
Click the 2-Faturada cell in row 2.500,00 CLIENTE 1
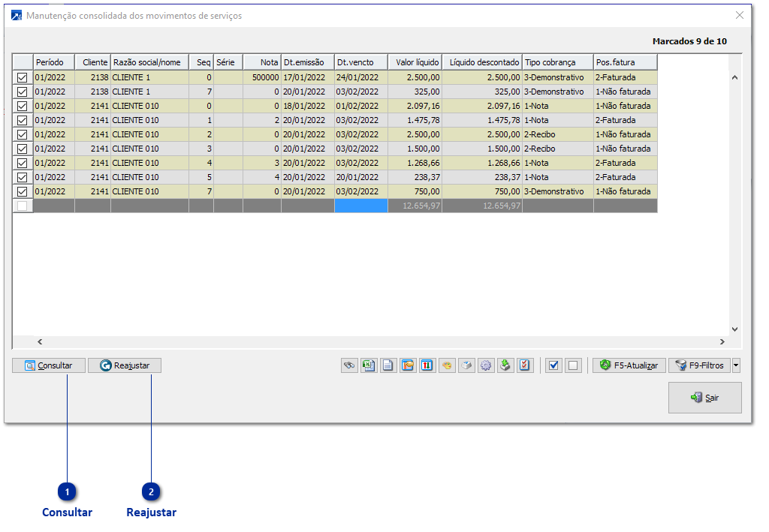626,77
